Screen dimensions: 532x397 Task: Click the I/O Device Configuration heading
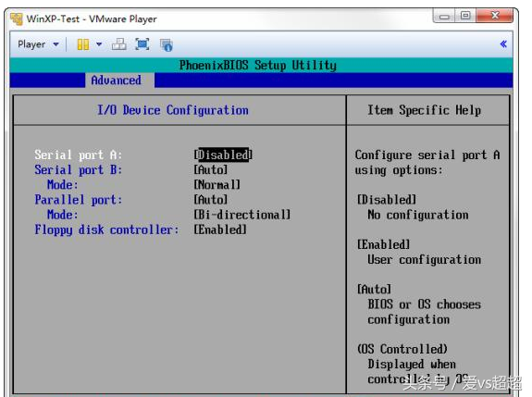[x=173, y=110]
